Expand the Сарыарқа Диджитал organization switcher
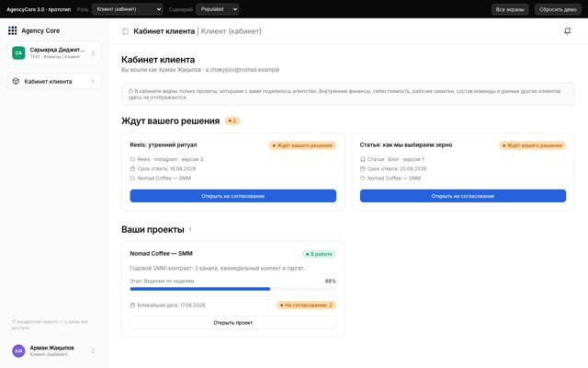 coord(54,53)
